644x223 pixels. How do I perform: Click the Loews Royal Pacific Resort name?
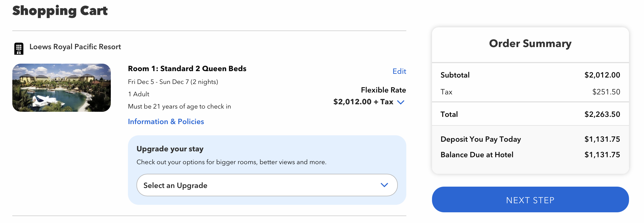75,47
